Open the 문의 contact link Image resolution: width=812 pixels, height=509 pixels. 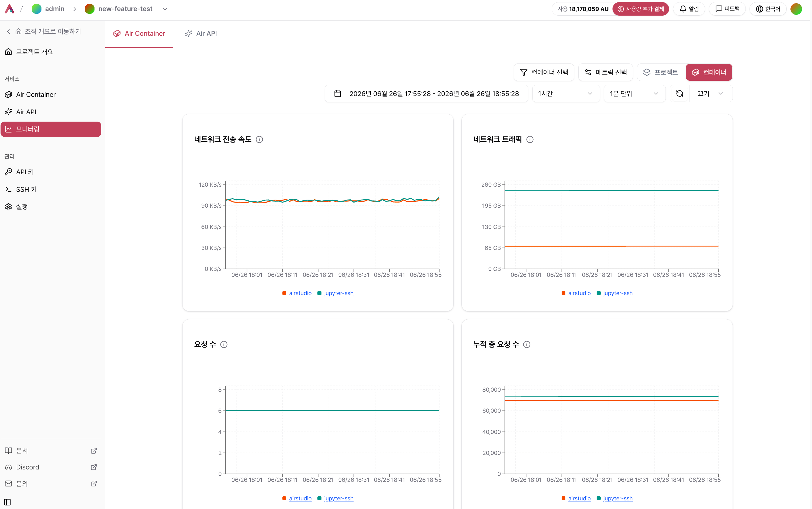pyautogui.click(x=51, y=484)
